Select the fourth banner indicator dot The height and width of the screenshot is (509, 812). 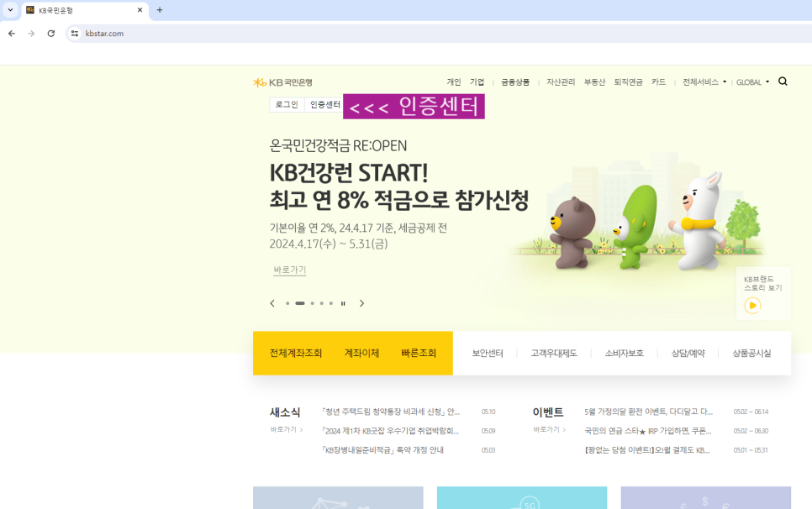pyautogui.click(x=322, y=303)
